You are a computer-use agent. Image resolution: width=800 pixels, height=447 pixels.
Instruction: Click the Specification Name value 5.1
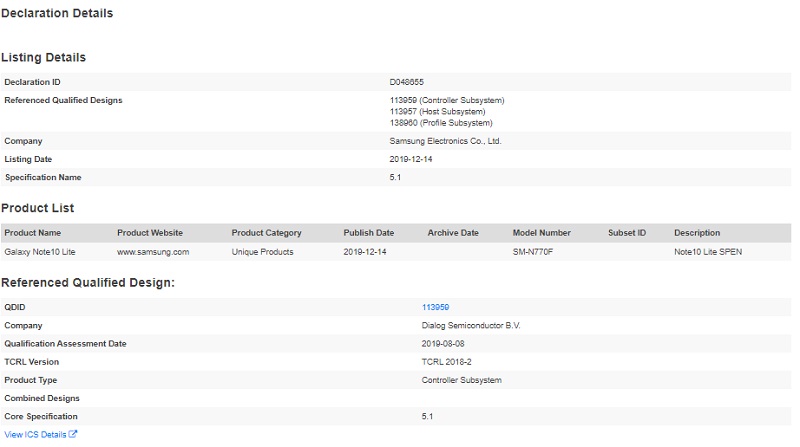395,178
